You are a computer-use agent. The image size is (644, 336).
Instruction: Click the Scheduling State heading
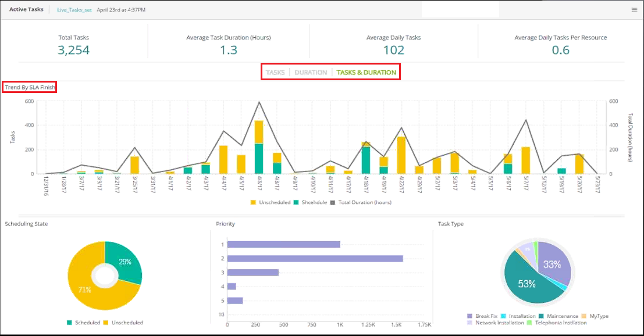click(x=26, y=224)
